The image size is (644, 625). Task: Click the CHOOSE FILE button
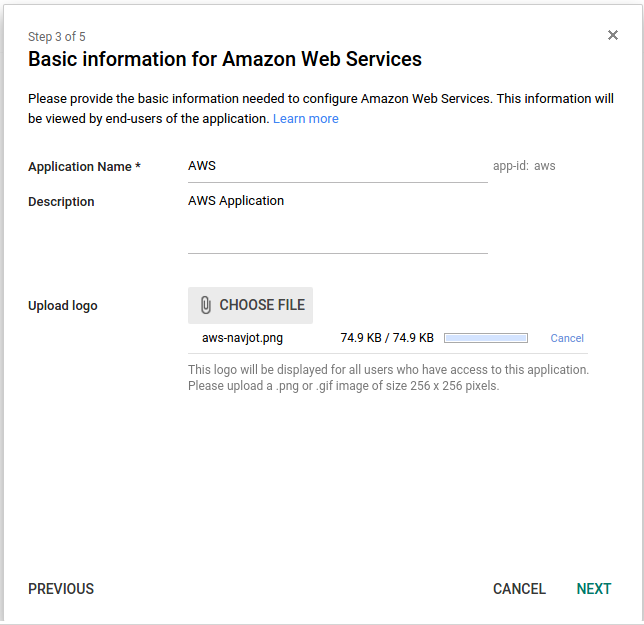click(x=251, y=305)
